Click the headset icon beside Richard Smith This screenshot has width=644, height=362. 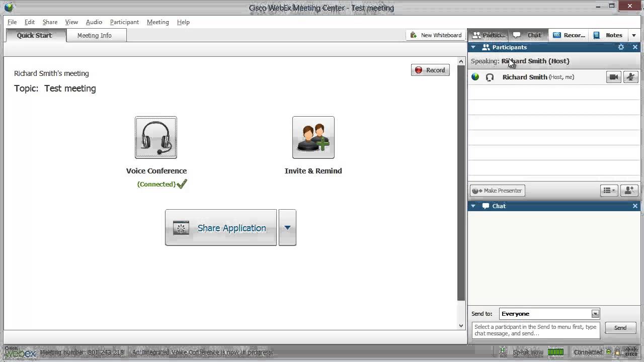pyautogui.click(x=490, y=77)
